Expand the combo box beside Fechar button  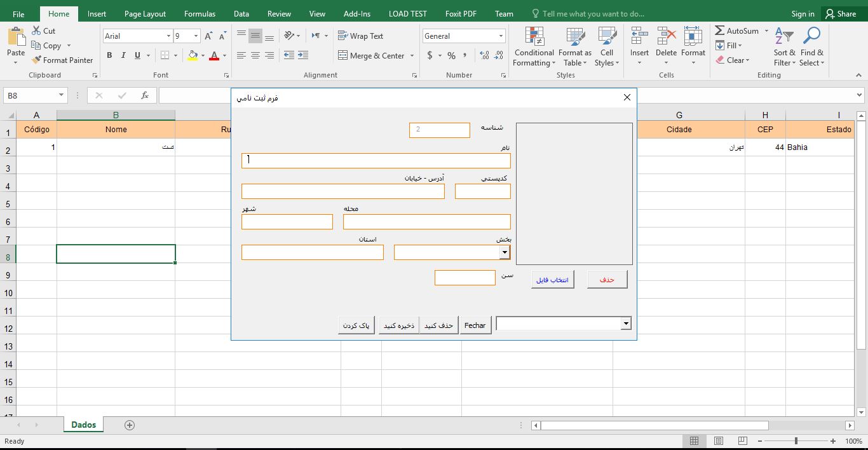(x=626, y=324)
